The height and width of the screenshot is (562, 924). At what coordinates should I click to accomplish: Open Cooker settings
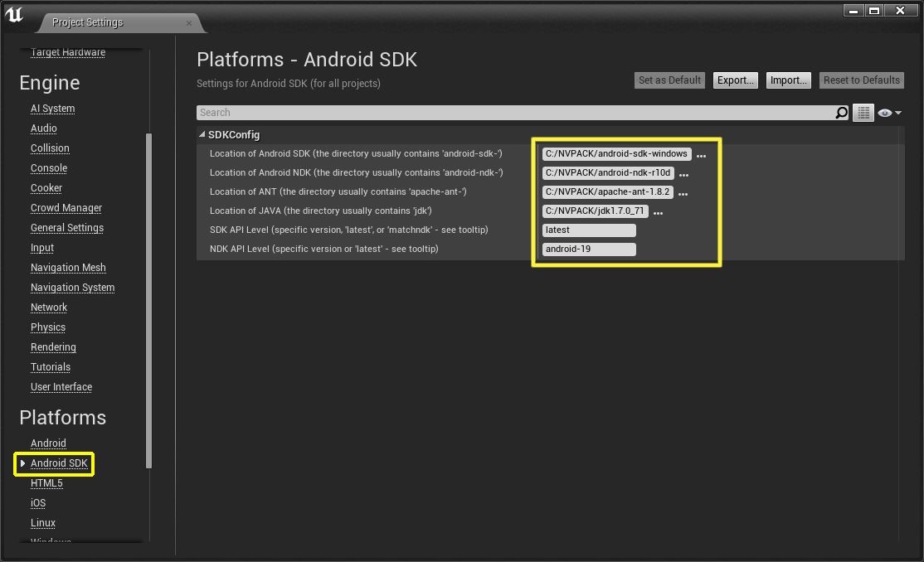click(x=46, y=188)
